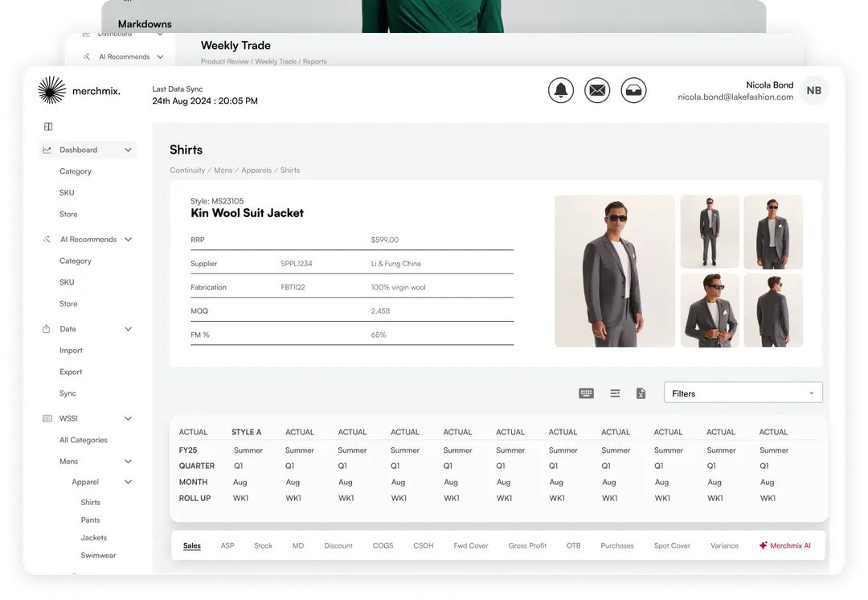Collapse the Dashboard section chevron

pyautogui.click(x=128, y=149)
